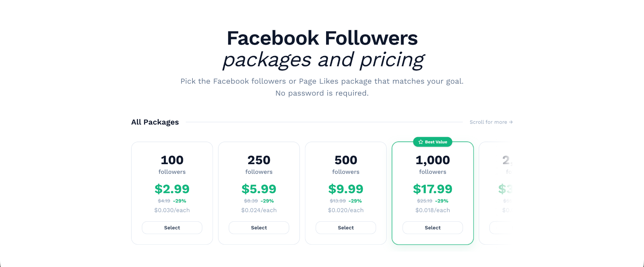Choose Select on the 500 followers package
Screen dimensions: 644x267
(x=346, y=228)
